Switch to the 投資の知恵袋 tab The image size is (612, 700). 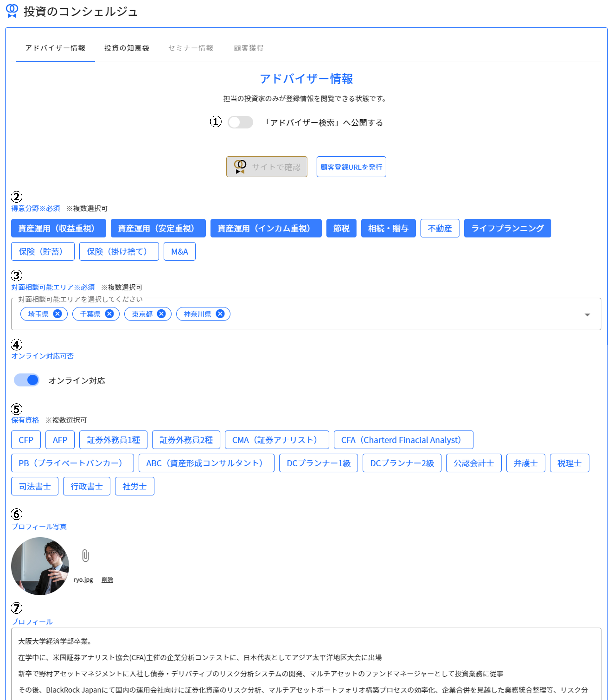[x=127, y=48]
